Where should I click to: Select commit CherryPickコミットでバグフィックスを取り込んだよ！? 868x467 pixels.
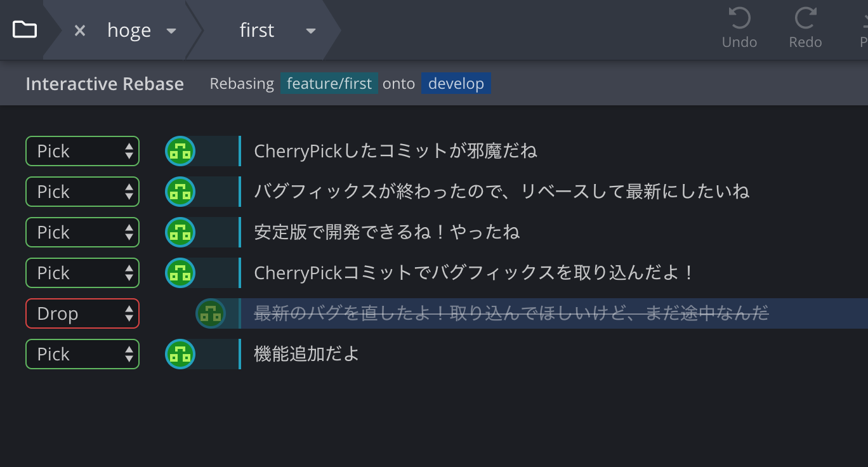pyautogui.click(x=475, y=273)
